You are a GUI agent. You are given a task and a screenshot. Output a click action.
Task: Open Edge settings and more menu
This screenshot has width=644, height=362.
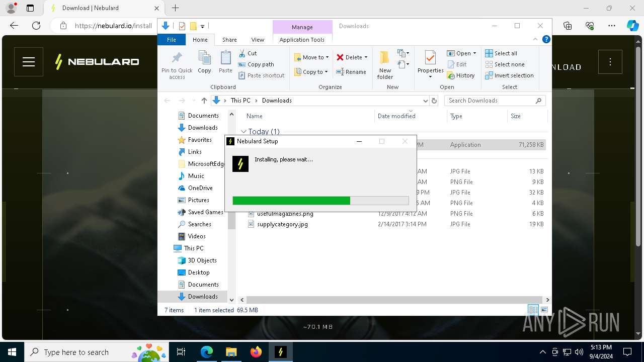pyautogui.click(x=611, y=26)
